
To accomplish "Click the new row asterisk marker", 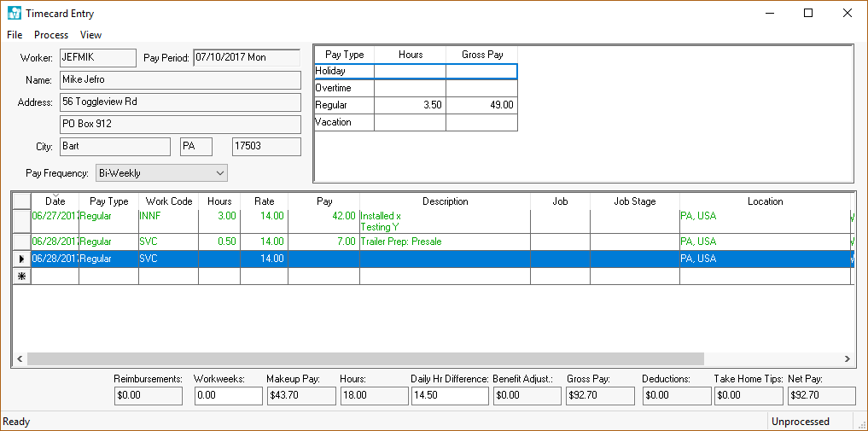I will point(21,276).
